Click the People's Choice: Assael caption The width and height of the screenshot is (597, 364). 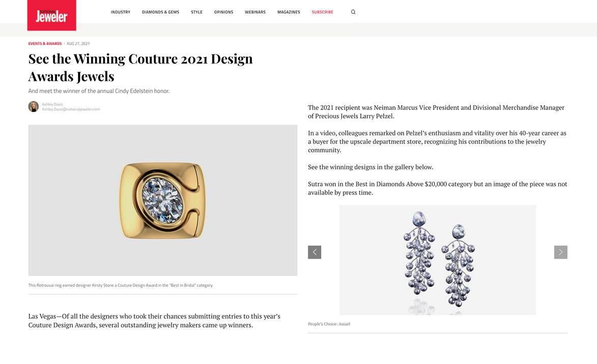click(329, 324)
